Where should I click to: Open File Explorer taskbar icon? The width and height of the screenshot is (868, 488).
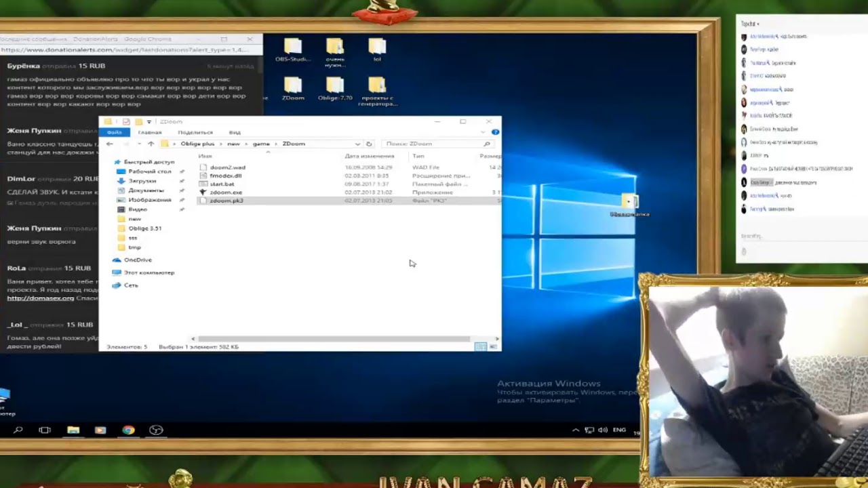pos(73,430)
